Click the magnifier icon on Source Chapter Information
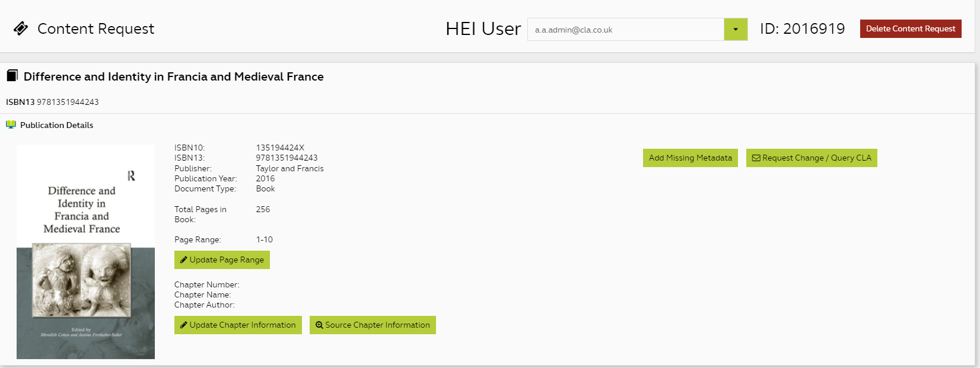Viewport: 980px width, 368px height. (x=319, y=325)
